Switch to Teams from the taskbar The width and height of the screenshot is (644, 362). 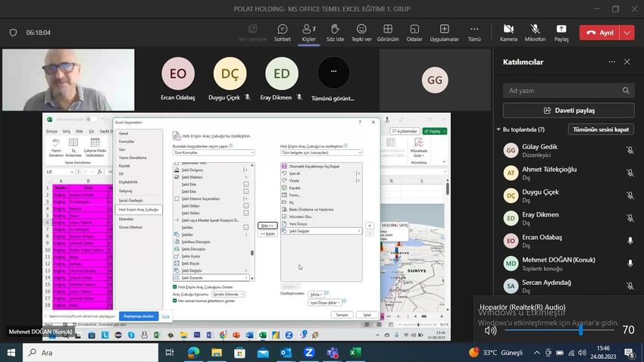pyautogui.click(x=333, y=352)
